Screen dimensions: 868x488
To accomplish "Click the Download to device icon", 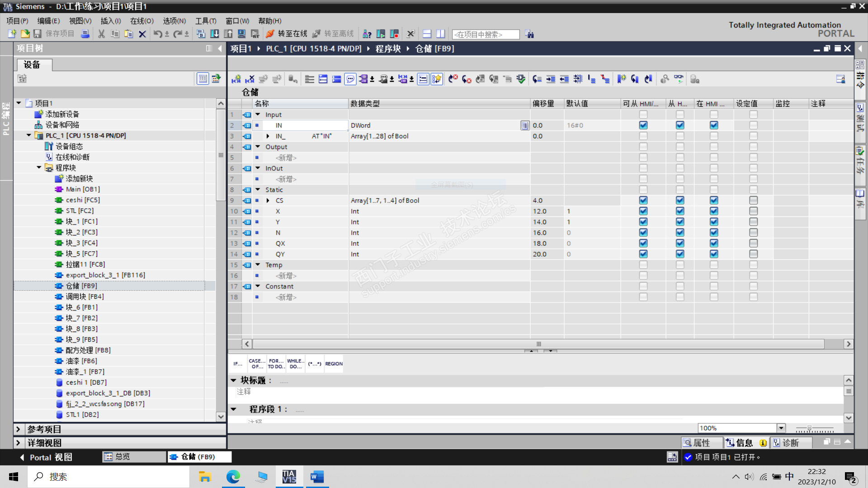I will (215, 34).
